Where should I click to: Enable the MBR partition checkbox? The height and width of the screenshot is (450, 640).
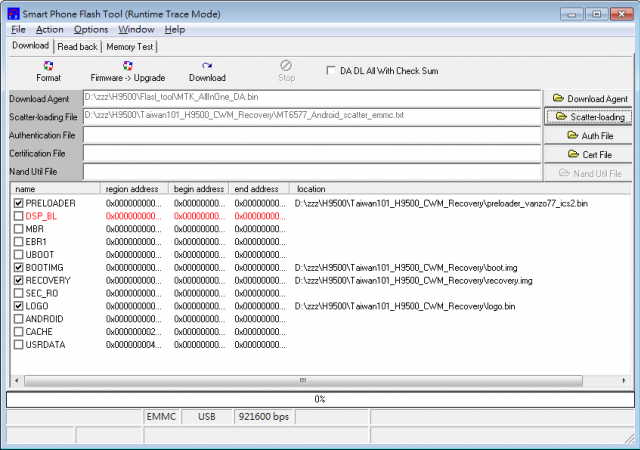tap(18, 229)
